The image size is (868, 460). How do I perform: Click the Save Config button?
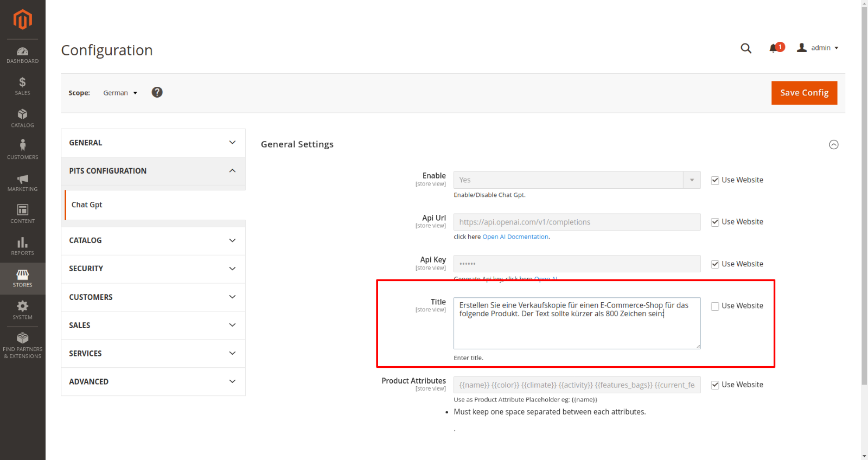(804, 93)
